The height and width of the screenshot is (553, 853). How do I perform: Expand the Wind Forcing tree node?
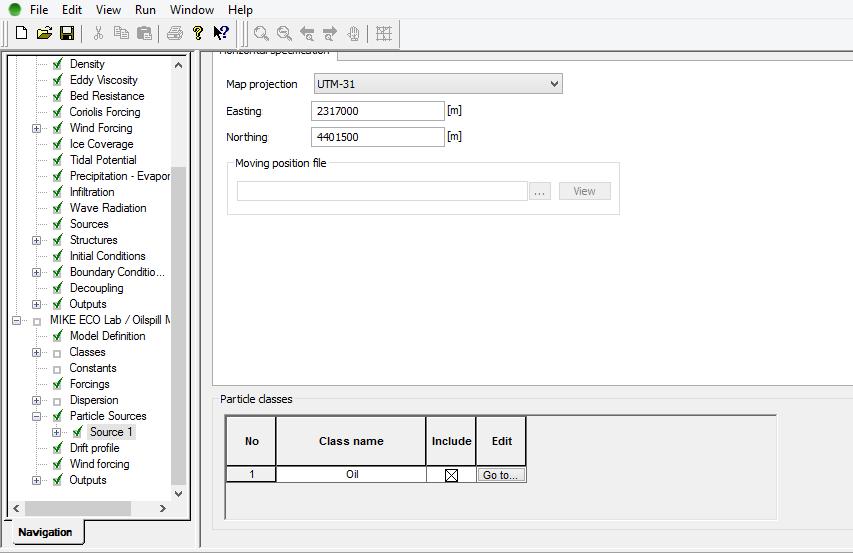pyautogui.click(x=36, y=128)
